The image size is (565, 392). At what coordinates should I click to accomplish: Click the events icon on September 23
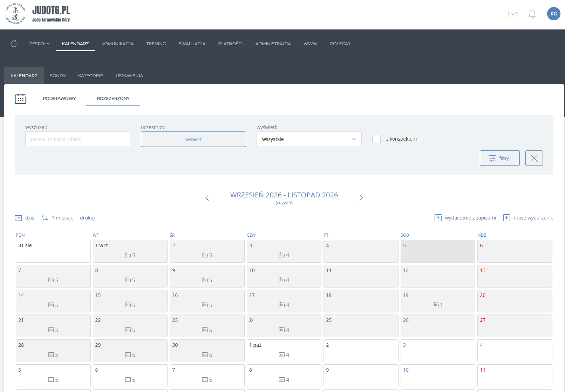tap(205, 330)
